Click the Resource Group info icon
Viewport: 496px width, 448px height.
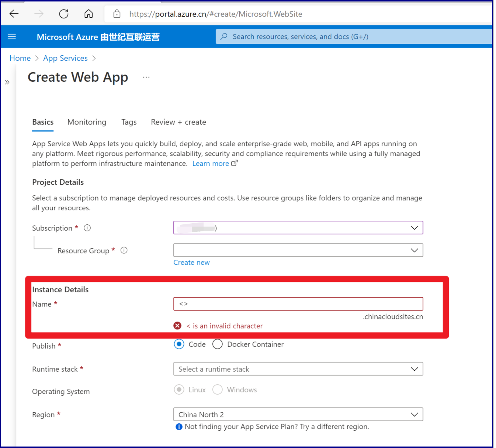[124, 251]
